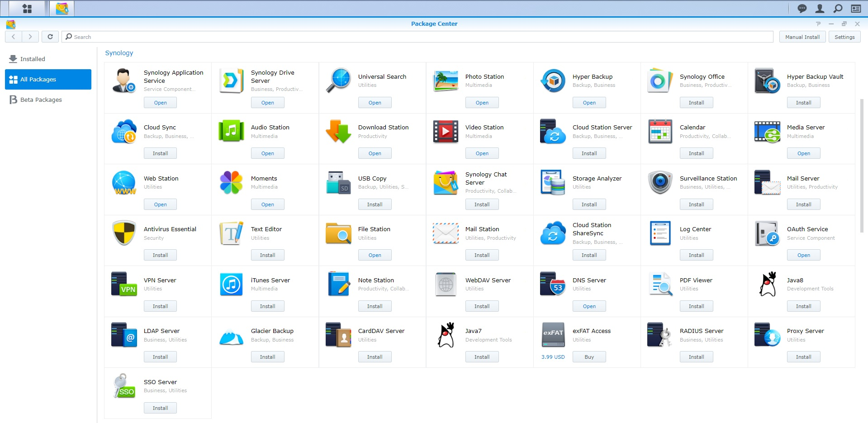Viewport: 868px width, 423px height.
Task: Select the WebDAV Server package title
Action: pyautogui.click(x=488, y=280)
